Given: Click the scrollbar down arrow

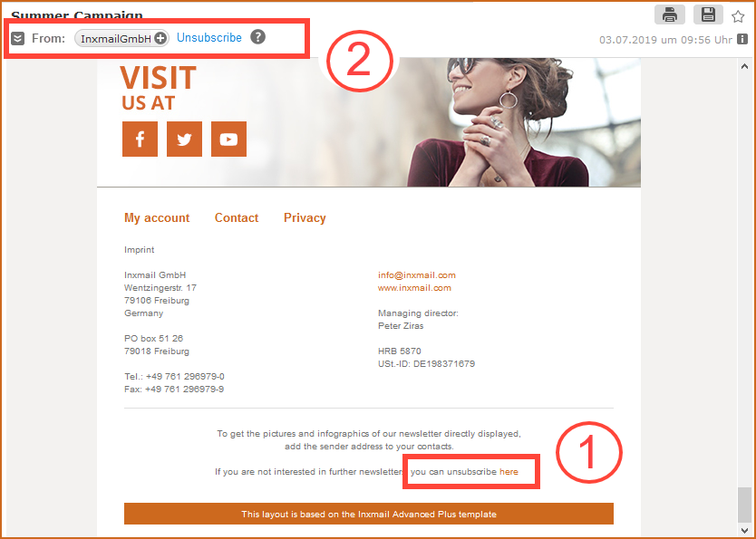Looking at the screenshot, I should (x=744, y=530).
